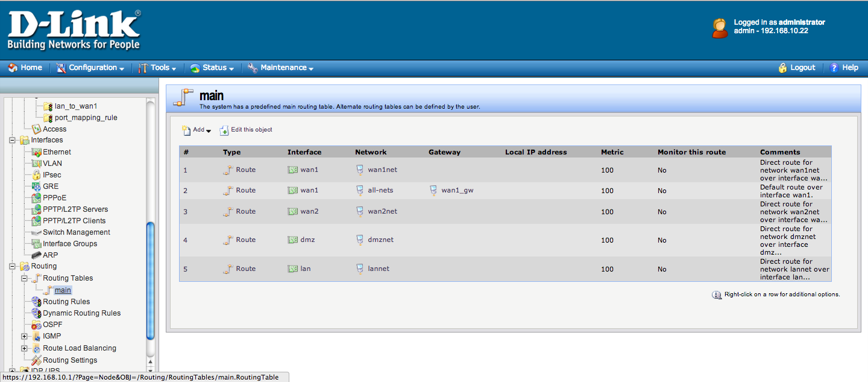Collapse the Interfaces tree node
The height and width of the screenshot is (382, 868).
coord(12,140)
